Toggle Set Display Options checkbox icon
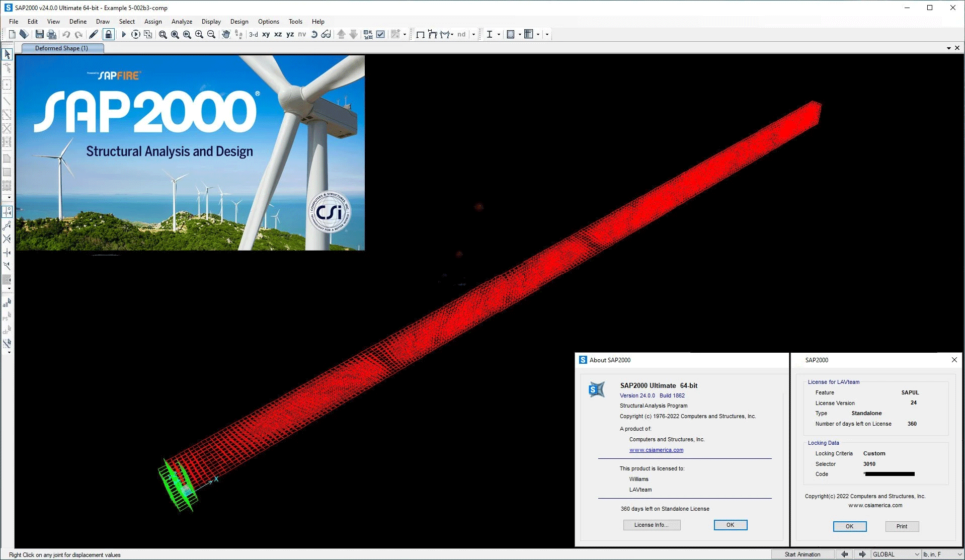The width and height of the screenshot is (965, 560). pyautogui.click(x=381, y=34)
